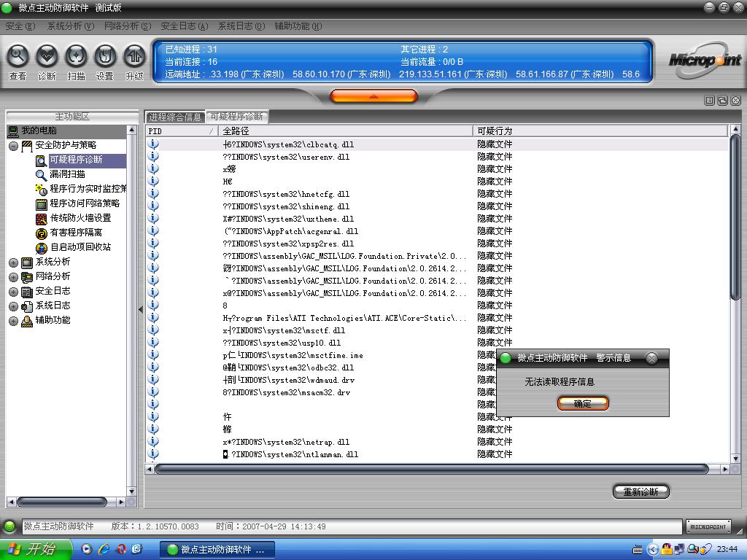Click the 升级 upgrade toolbar icon
Viewport: 747px width, 560px height.
coord(134,57)
